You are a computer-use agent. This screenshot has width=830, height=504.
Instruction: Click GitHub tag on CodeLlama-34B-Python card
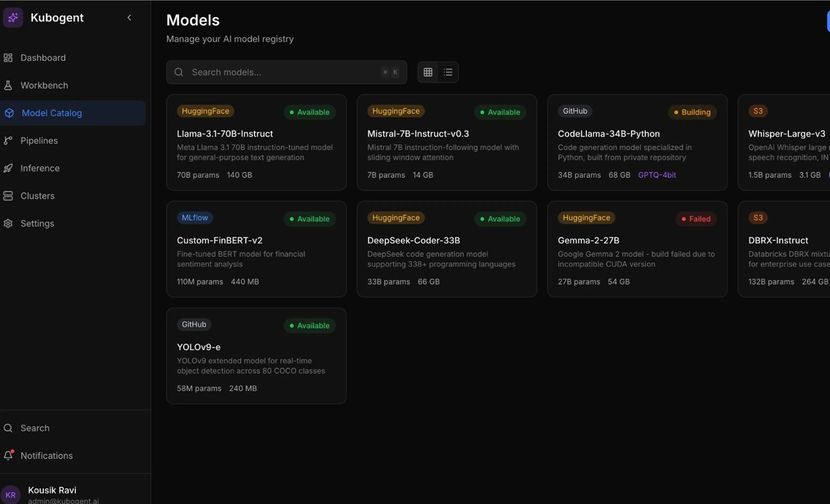click(575, 111)
